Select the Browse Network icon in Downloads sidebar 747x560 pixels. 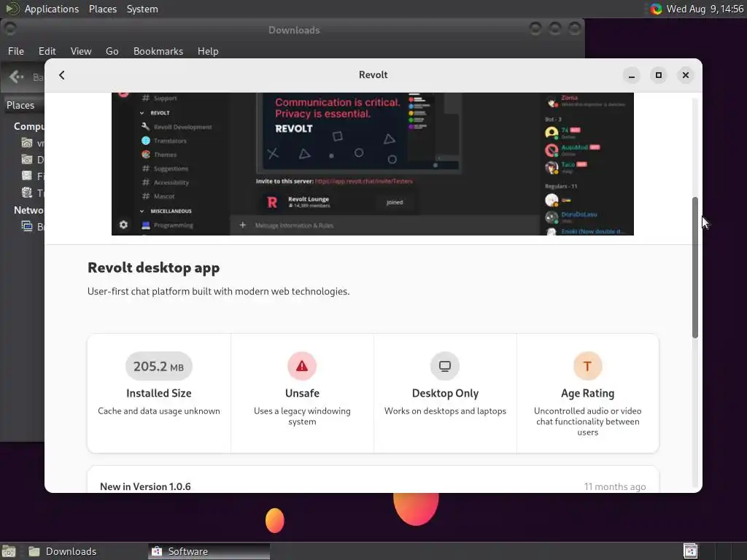(27, 226)
